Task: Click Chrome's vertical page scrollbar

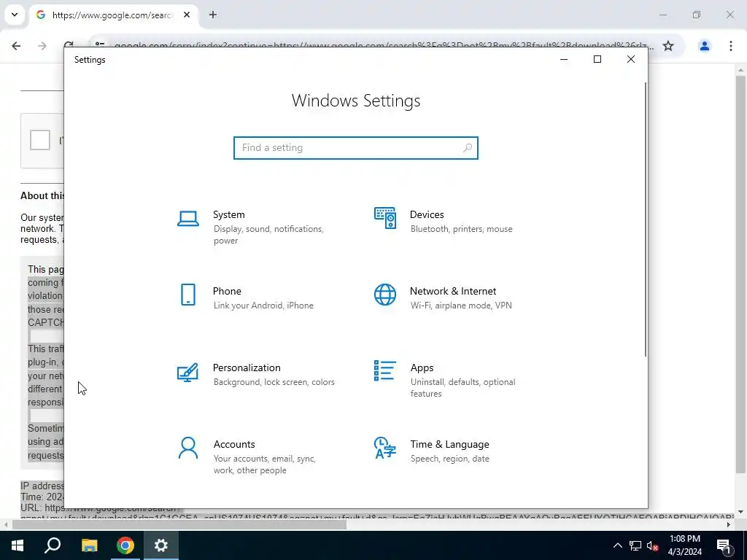Action: (740, 275)
